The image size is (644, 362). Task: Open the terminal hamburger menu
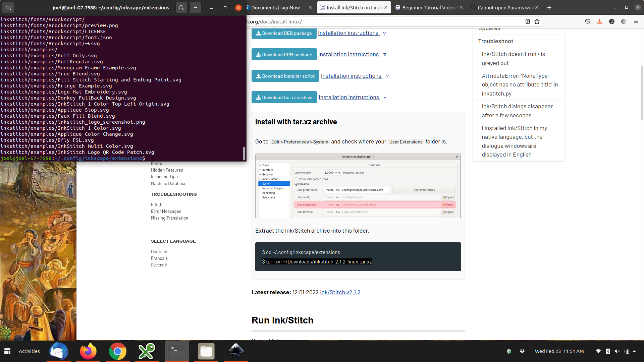[196, 7]
